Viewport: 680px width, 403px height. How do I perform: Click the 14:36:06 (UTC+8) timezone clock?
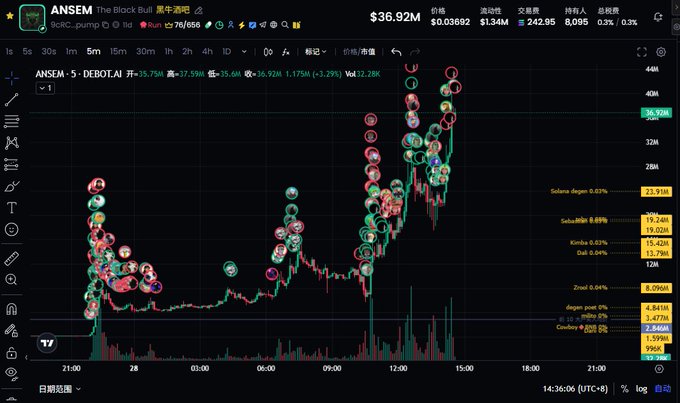[575, 389]
